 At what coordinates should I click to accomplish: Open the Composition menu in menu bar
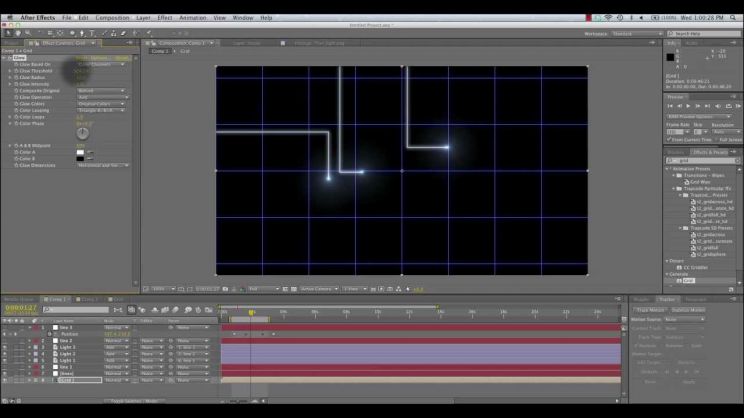(x=112, y=18)
